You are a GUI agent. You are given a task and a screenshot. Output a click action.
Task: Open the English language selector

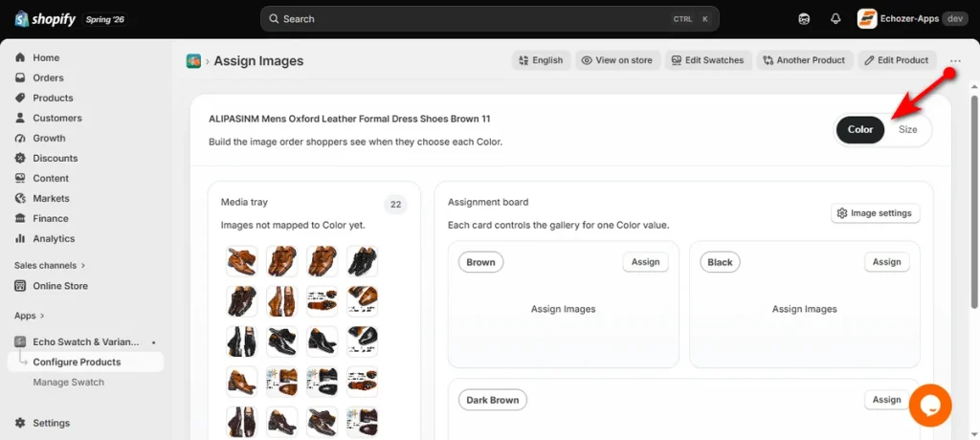(x=542, y=60)
